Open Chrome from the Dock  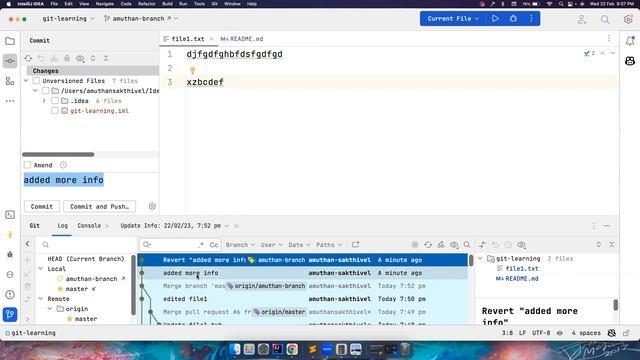[x=292, y=349]
